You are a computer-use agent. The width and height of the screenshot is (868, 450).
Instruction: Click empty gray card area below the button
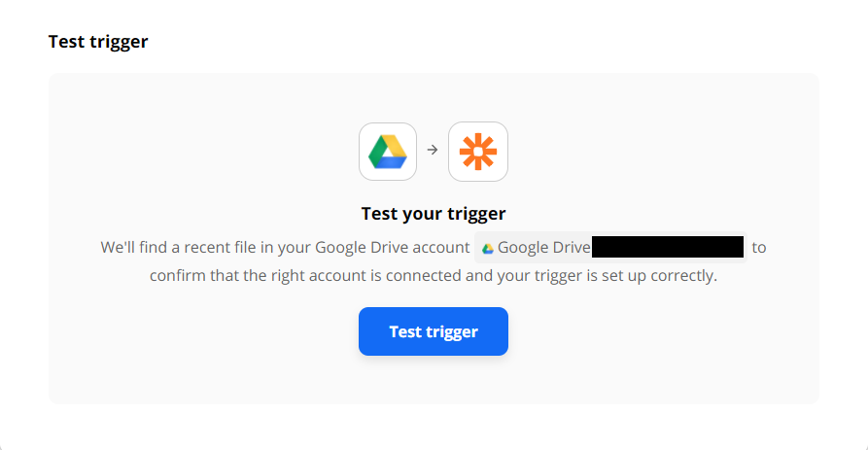(x=434, y=381)
